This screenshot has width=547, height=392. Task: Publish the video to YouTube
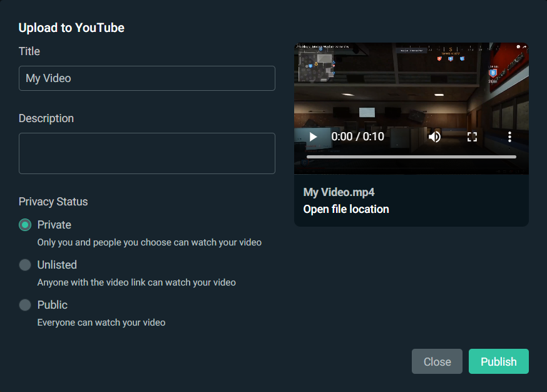coord(499,361)
